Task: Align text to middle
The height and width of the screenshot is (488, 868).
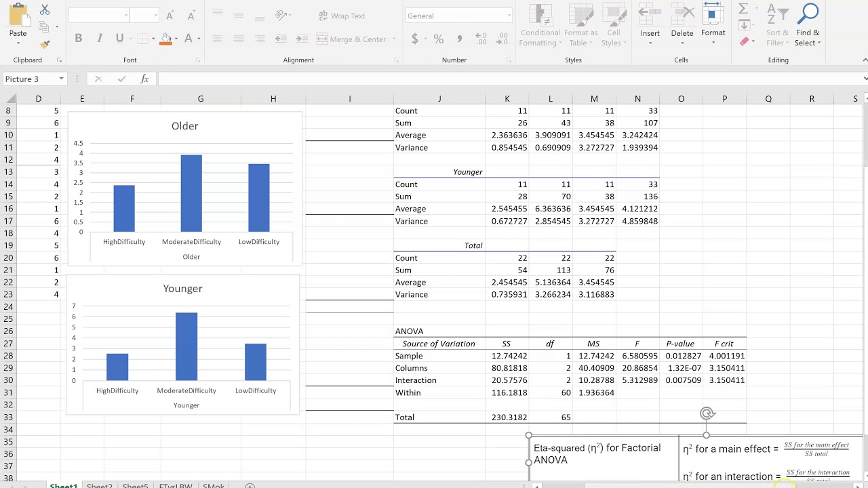Action: click(x=239, y=15)
